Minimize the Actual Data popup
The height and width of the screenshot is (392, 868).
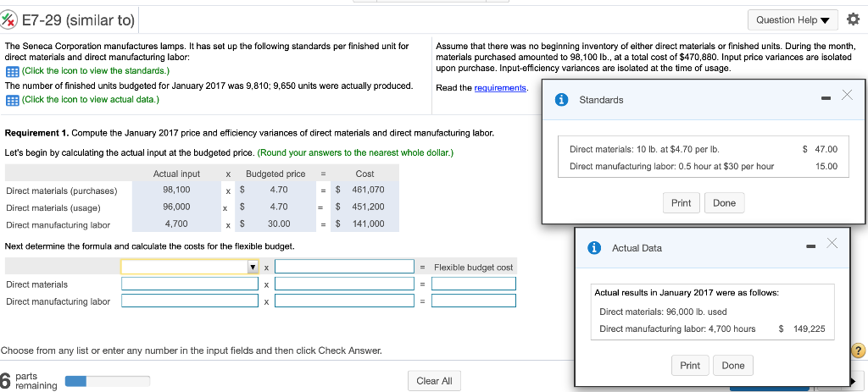click(811, 245)
